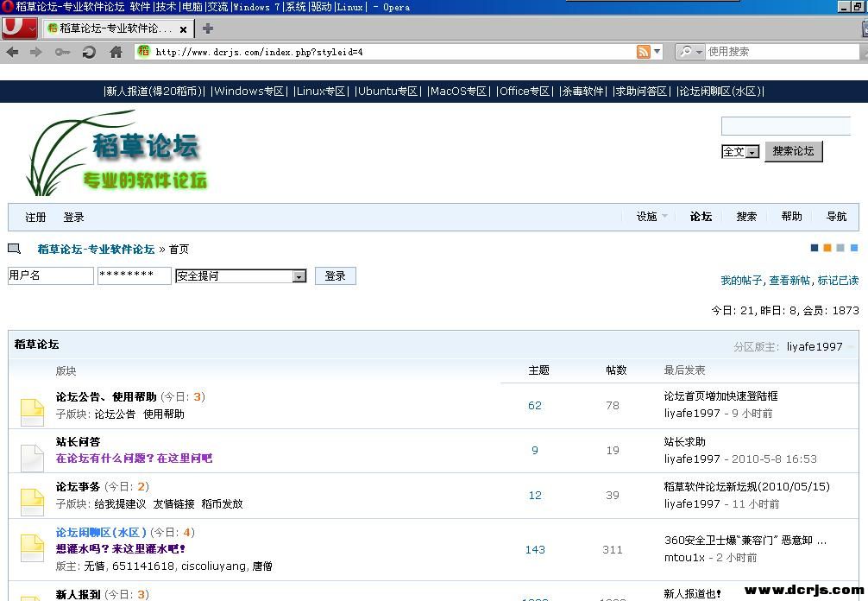
Task: Open the 查看新帖 link
Action: tap(789, 281)
